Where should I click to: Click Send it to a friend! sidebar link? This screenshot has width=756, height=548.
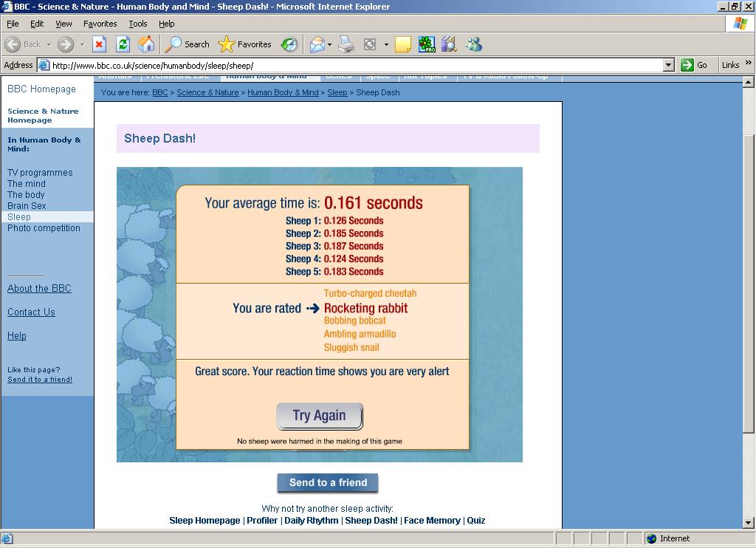point(40,380)
